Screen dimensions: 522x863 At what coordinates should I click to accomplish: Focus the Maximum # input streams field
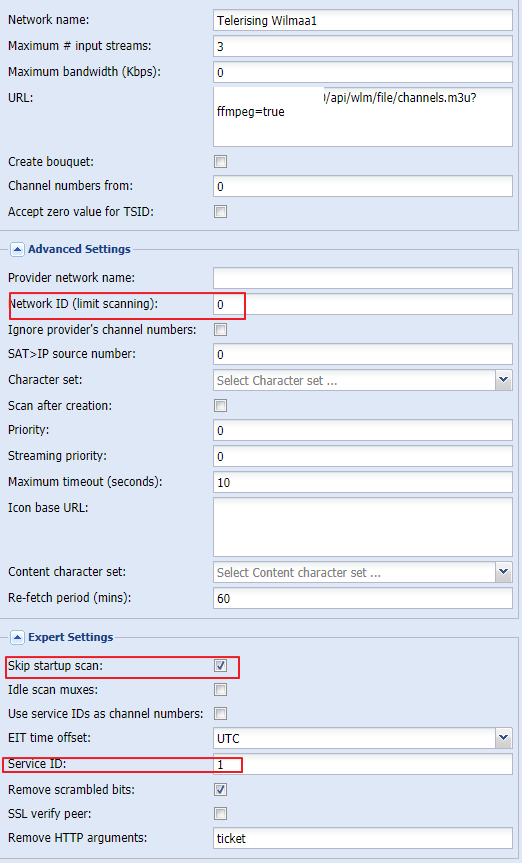coord(363,46)
